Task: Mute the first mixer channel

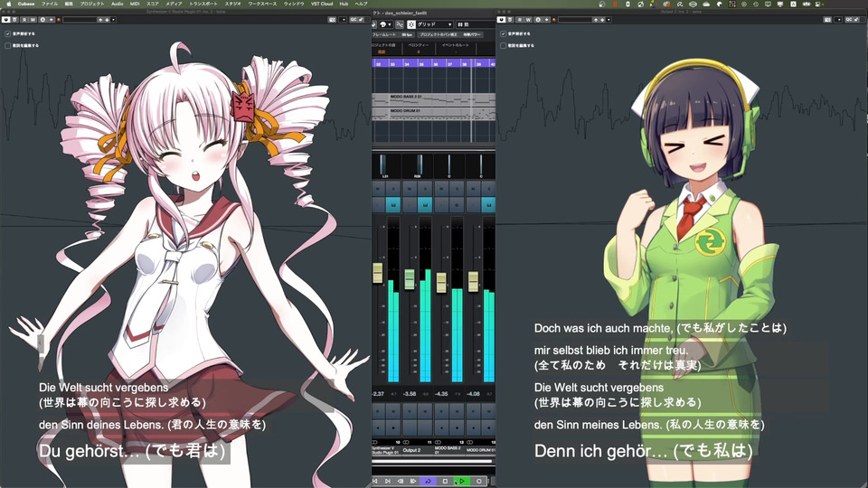Action: coord(379,189)
